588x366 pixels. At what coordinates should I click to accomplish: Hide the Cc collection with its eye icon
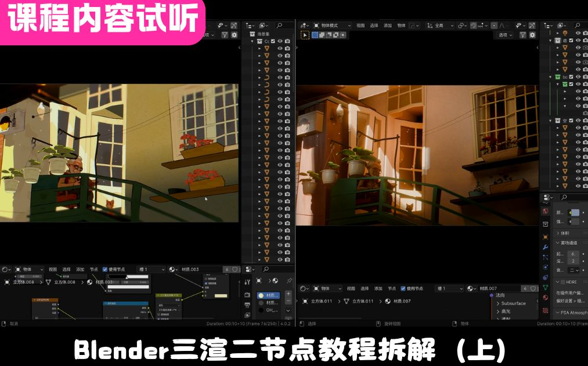(x=280, y=41)
